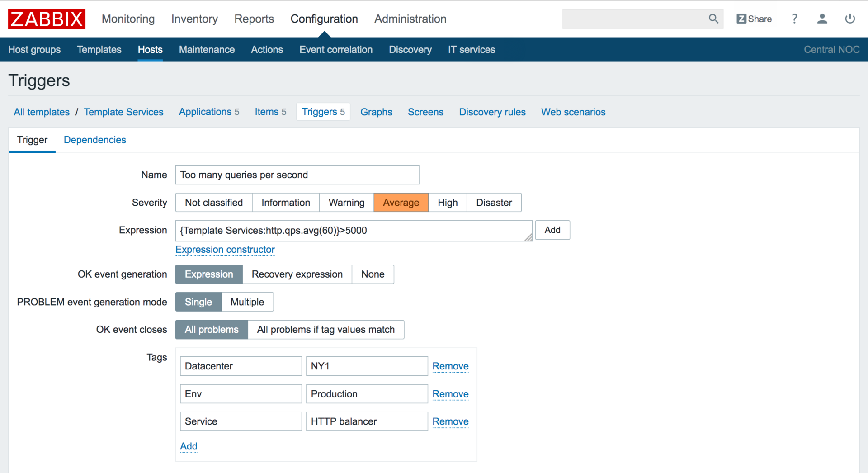
Task: Add a new tag row
Action: coord(189,446)
